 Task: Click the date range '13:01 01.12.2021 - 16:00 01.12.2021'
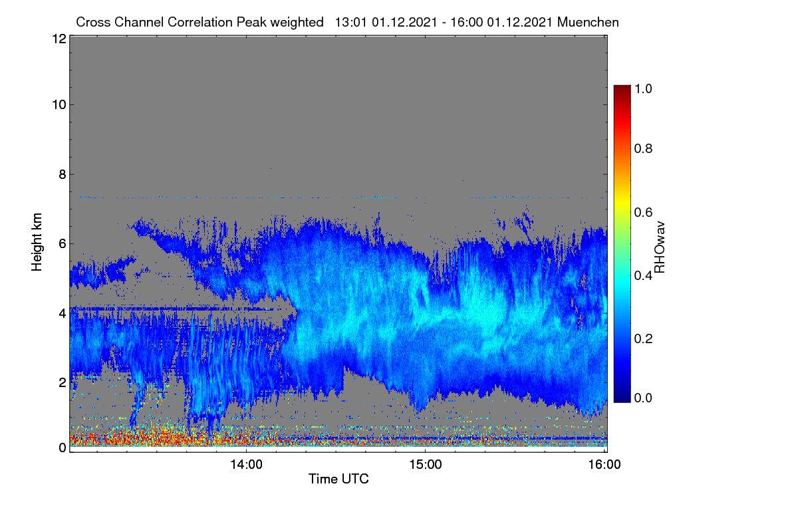[x=444, y=22]
